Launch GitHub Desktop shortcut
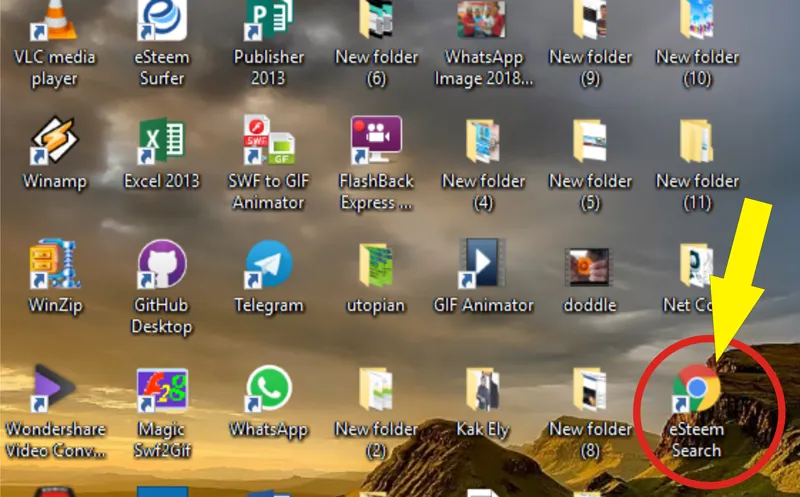This screenshot has height=497, width=800. (162, 264)
